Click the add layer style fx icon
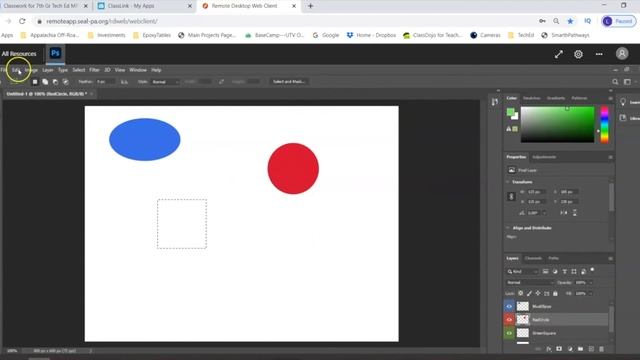Image resolution: width=640 pixels, height=360 pixels. pos(549,349)
